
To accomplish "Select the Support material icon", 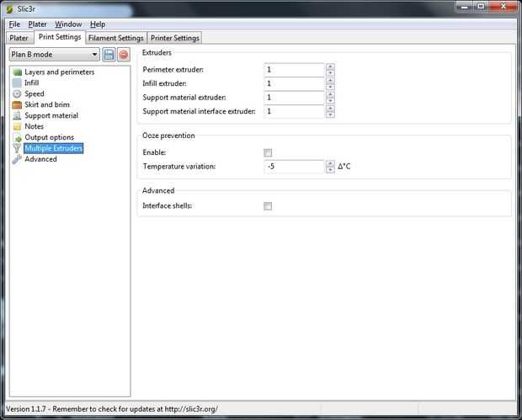I will pyautogui.click(x=17, y=115).
